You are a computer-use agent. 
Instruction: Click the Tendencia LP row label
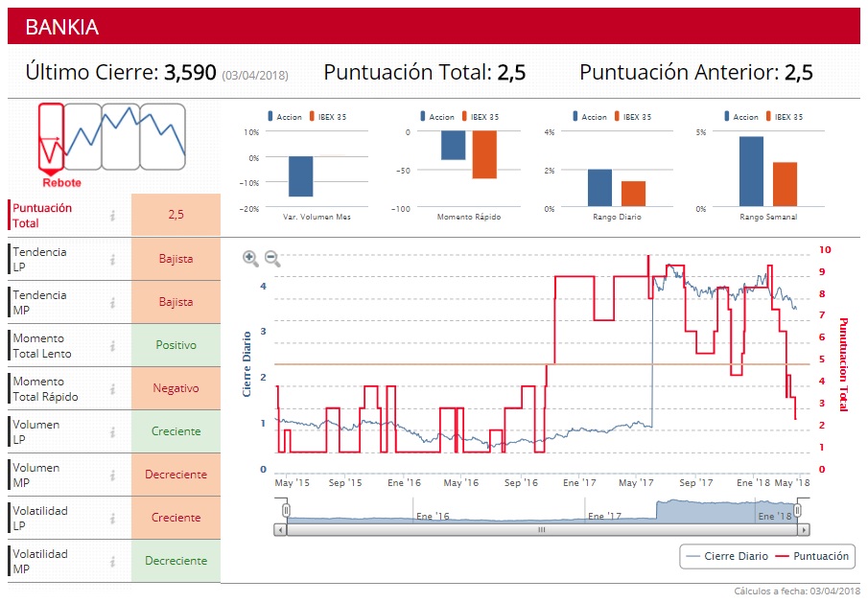click(39, 259)
